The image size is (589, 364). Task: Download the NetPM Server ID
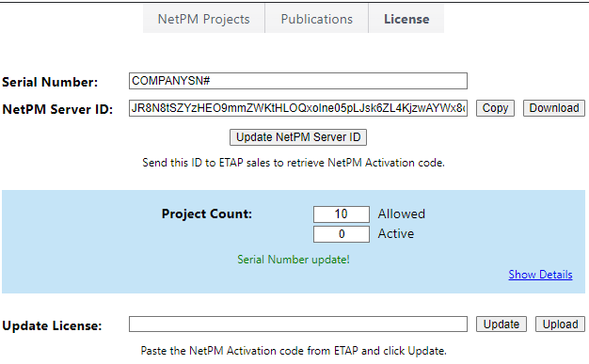click(x=554, y=108)
